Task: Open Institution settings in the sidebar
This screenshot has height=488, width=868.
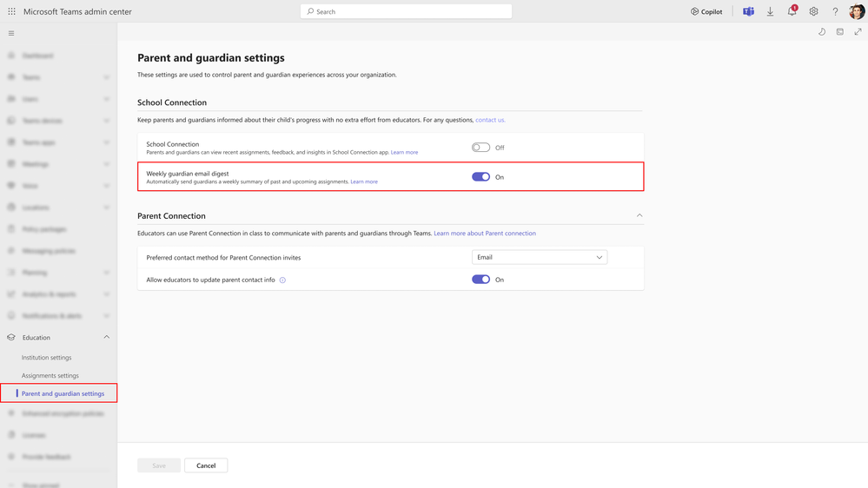Action: [47, 358]
